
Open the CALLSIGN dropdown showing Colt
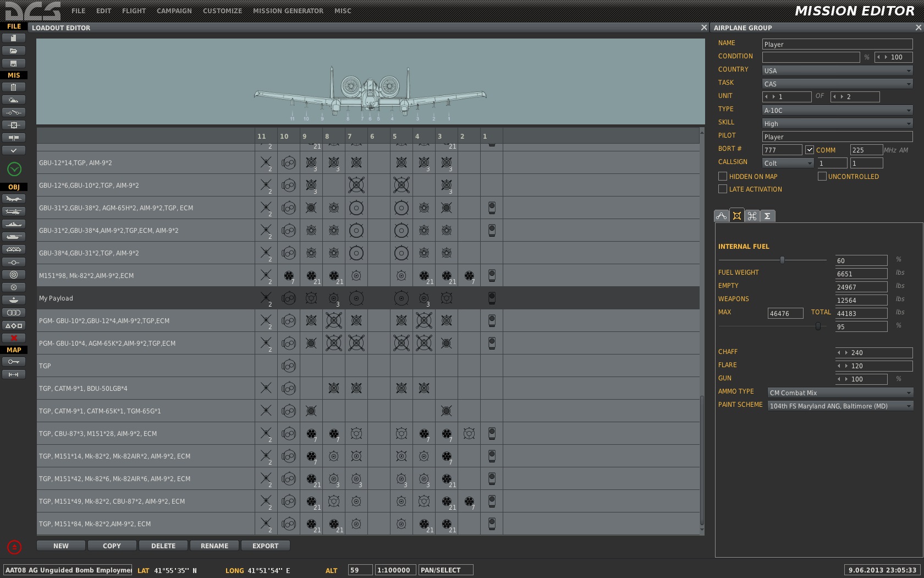788,163
